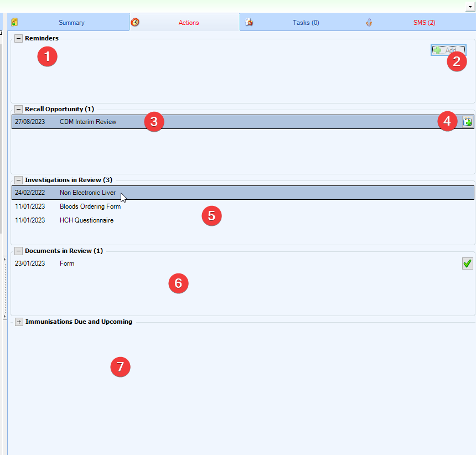The image size is (476, 455).
Task: Select the HCH Questionnaire investigation
Action: pos(86,220)
